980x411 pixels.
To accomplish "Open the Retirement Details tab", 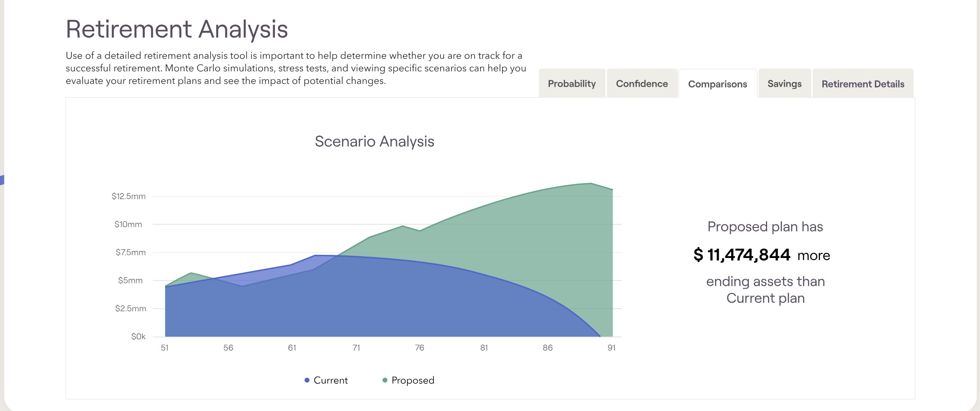I will click(863, 84).
